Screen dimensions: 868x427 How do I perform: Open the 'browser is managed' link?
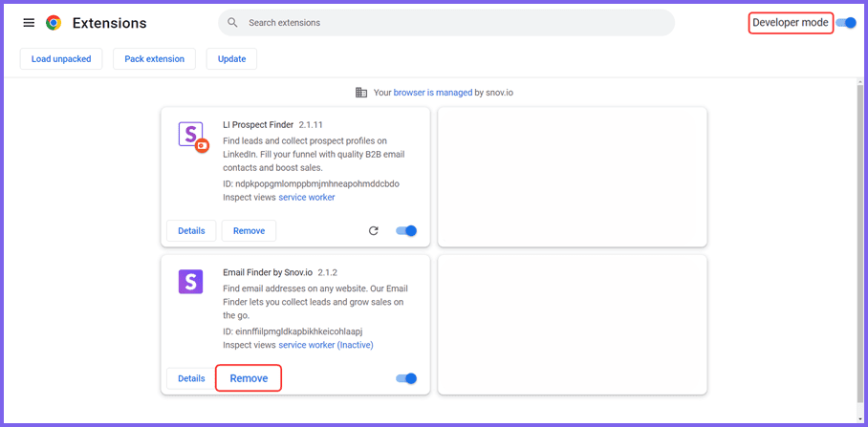433,93
